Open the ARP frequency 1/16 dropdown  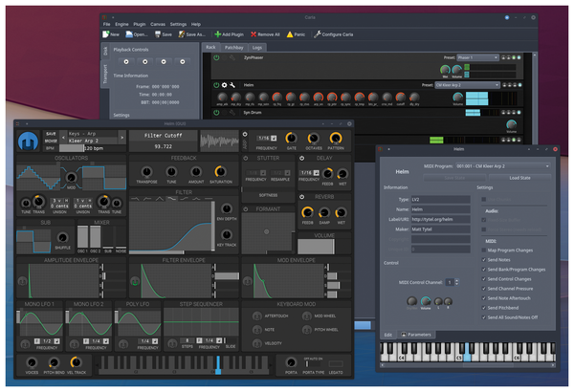tap(267, 138)
